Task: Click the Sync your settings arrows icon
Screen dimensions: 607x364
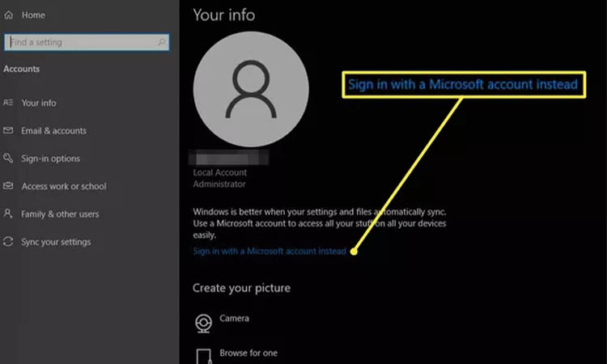Action: (x=8, y=241)
